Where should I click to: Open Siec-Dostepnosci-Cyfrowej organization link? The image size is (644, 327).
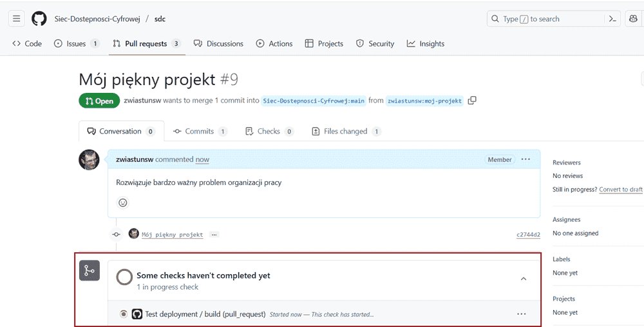pos(97,19)
